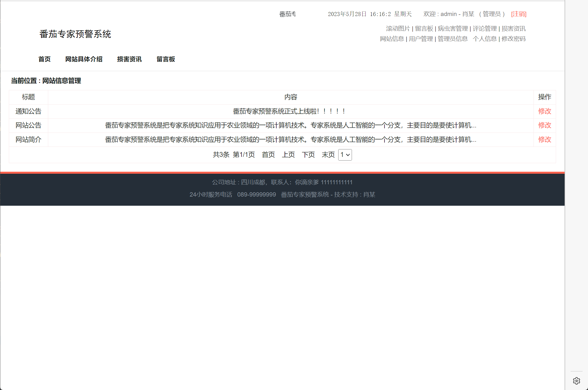
Task: Open the 留言板 navigation tab
Action: point(166,59)
